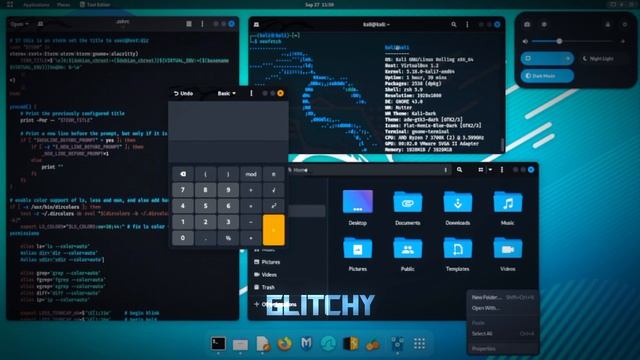Click the 0 key in Calculator
640x360 pixels.
coord(183,238)
